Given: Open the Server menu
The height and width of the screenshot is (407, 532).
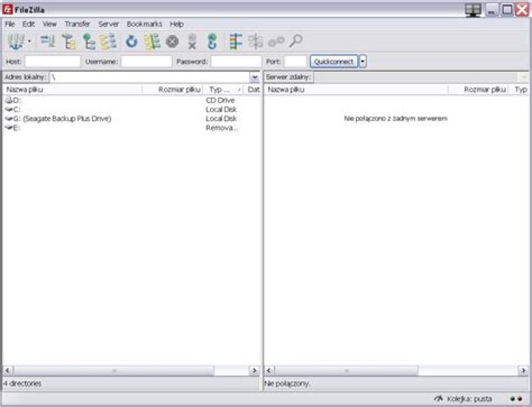Looking at the screenshot, I should pyautogui.click(x=109, y=24).
